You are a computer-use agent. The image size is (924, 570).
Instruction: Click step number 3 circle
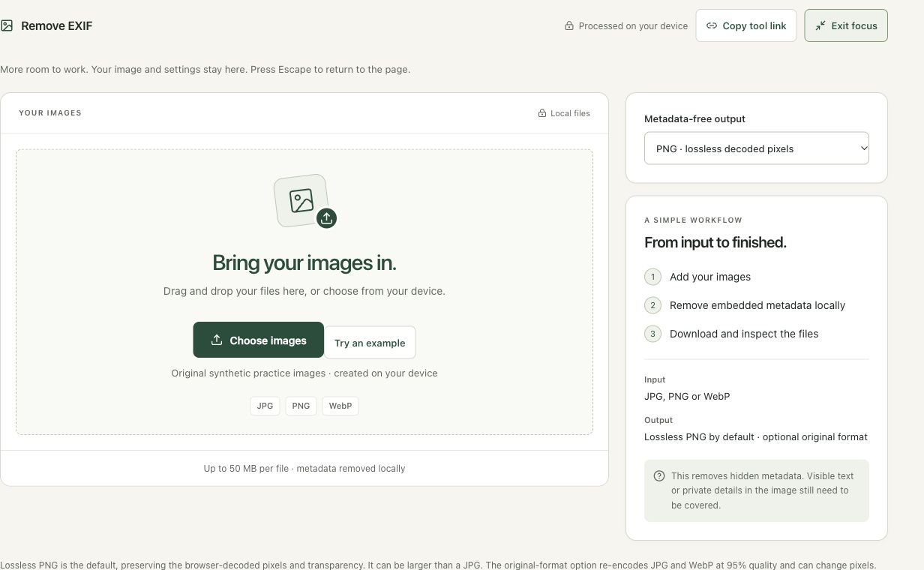tap(652, 334)
